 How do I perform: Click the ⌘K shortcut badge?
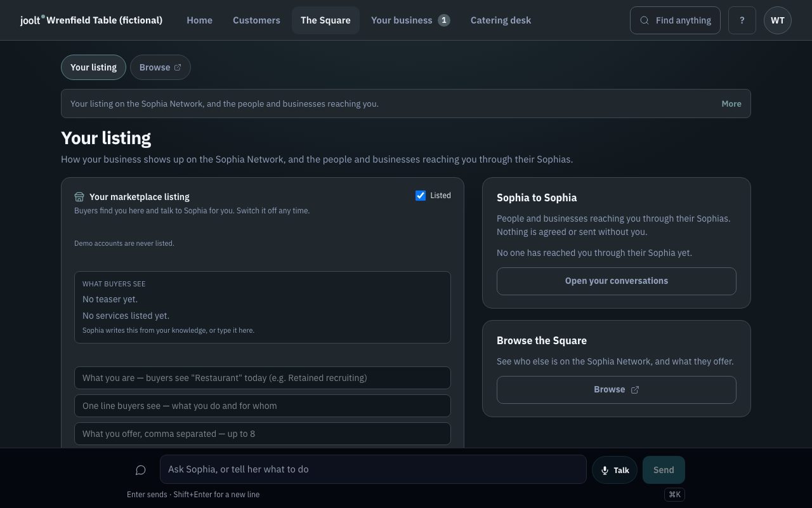pos(675,495)
